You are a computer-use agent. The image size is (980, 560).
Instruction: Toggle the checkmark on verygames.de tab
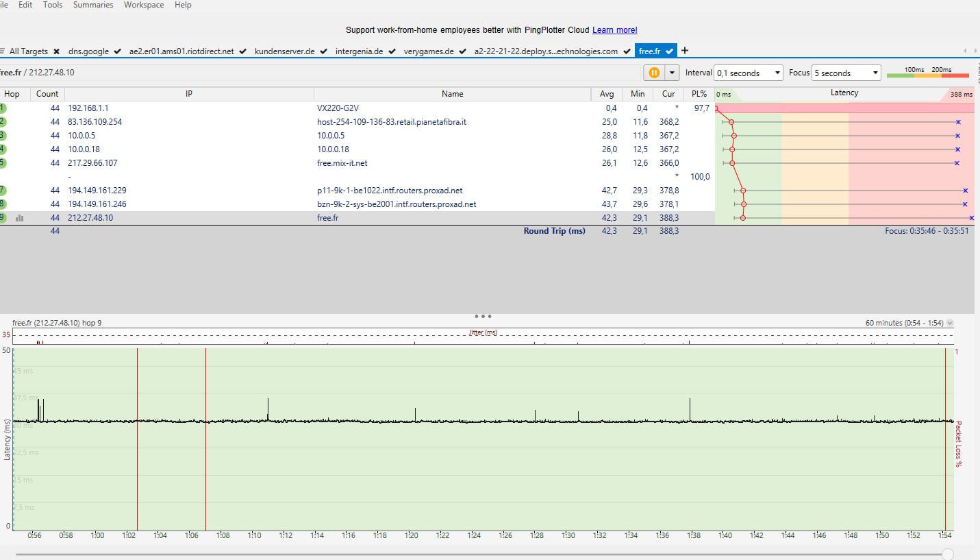463,51
